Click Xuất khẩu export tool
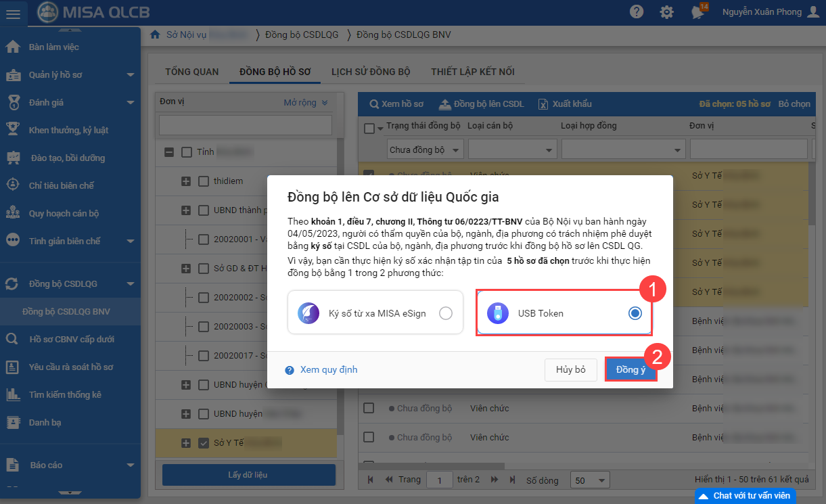This screenshot has height=504, width=826. pos(565,104)
